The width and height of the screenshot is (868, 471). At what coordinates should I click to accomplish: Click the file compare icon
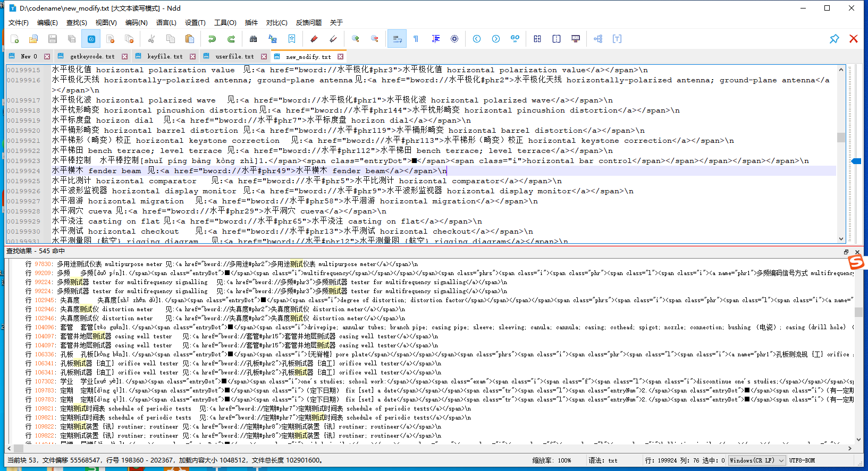click(537, 39)
